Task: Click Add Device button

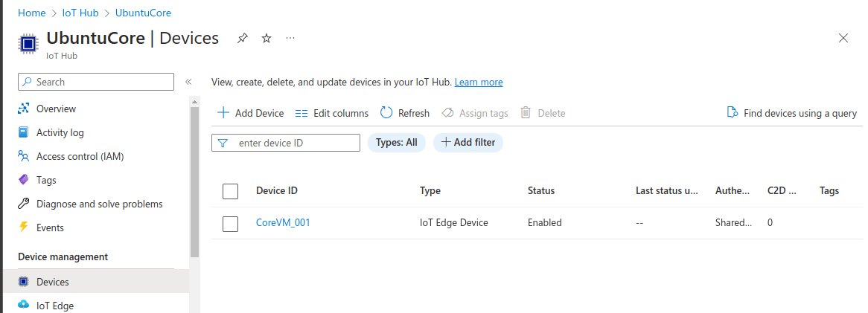Action: point(250,113)
